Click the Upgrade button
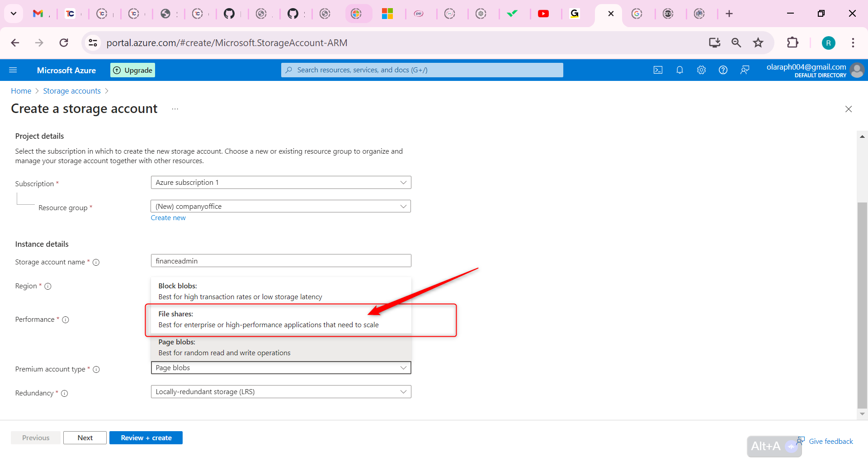The width and height of the screenshot is (868, 461). (x=133, y=70)
